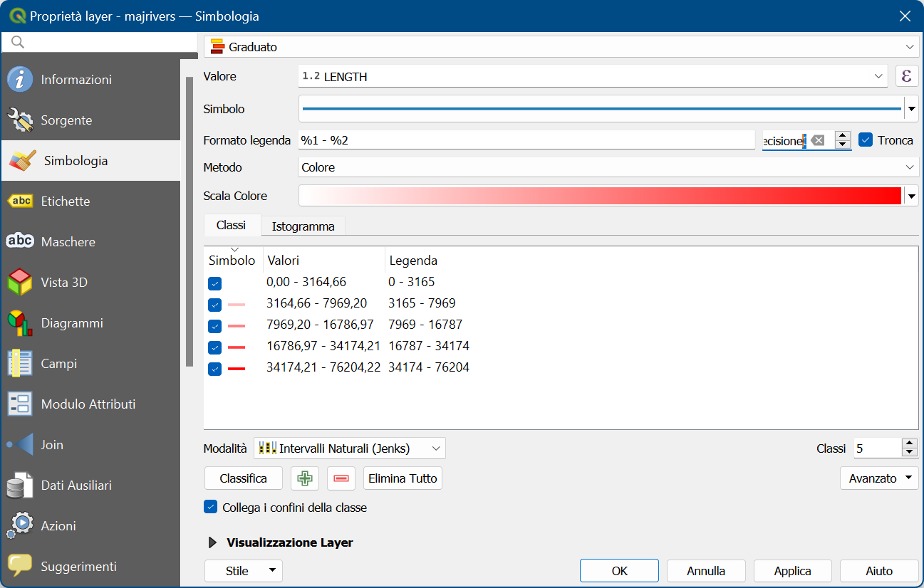The image size is (924, 588).
Task: Uncheck the 34174,21 - 76204,22 class
Action: (x=215, y=369)
